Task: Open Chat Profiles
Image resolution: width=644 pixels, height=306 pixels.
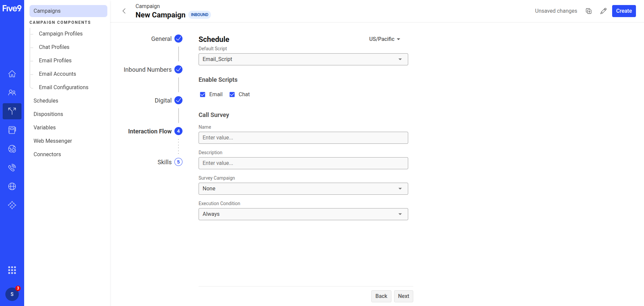Action: tap(54, 47)
